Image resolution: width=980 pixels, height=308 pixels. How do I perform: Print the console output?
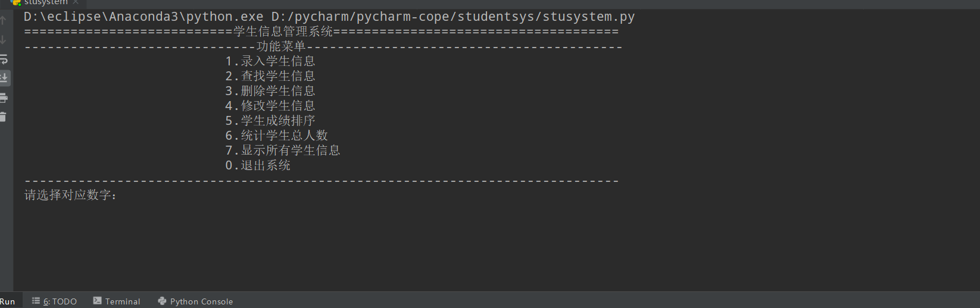[4, 98]
